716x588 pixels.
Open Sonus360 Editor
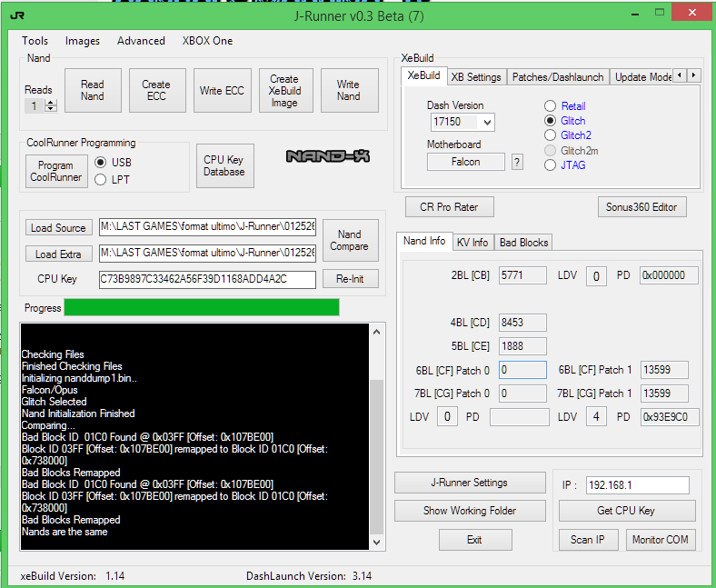[x=641, y=207]
